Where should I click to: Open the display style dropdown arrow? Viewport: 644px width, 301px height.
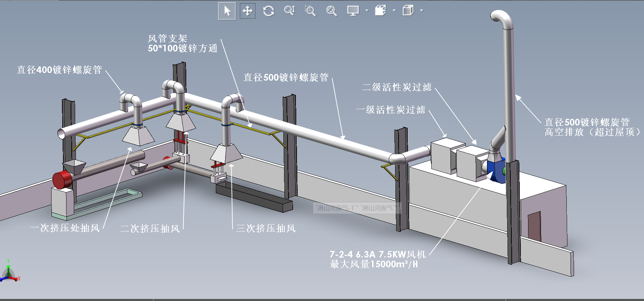coord(422,11)
